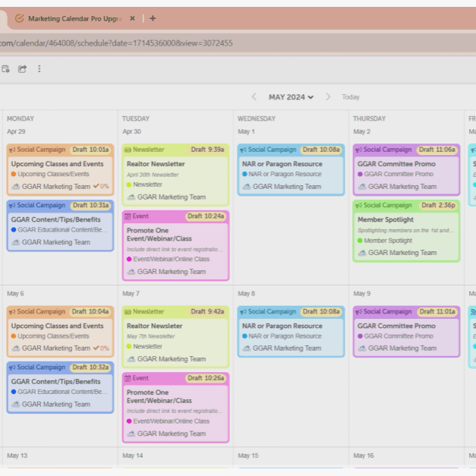
Task: Click megaphone icon on May 6 10:32a campaign
Action: pos(12,367)
